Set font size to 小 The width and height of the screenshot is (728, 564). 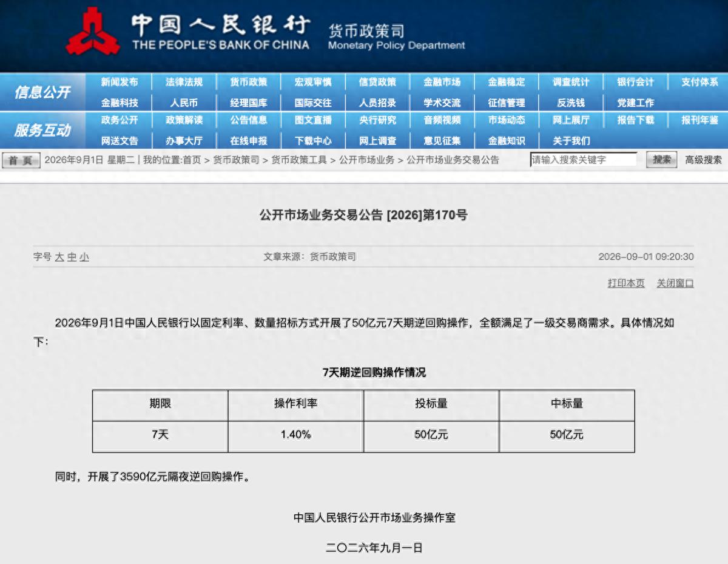click(84, 257)
